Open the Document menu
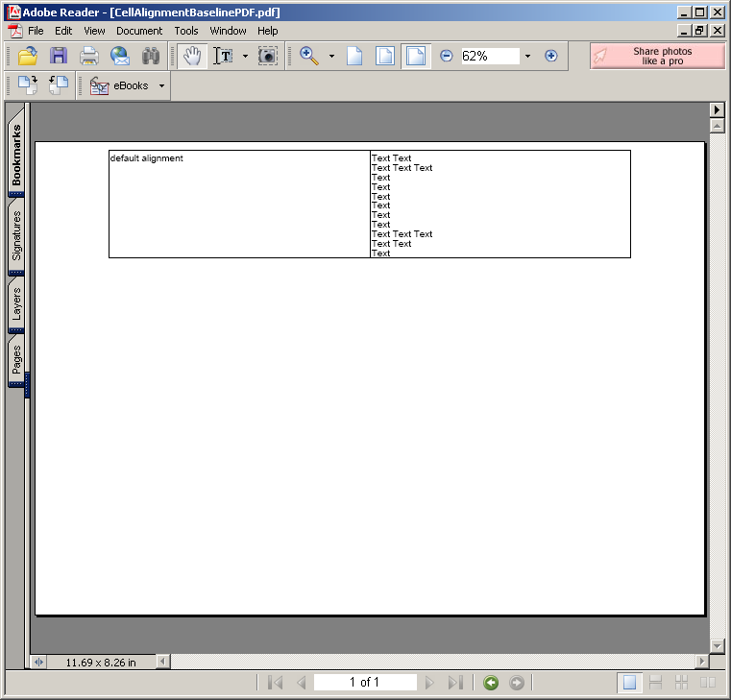731x700 pixels. click(139, 31)
